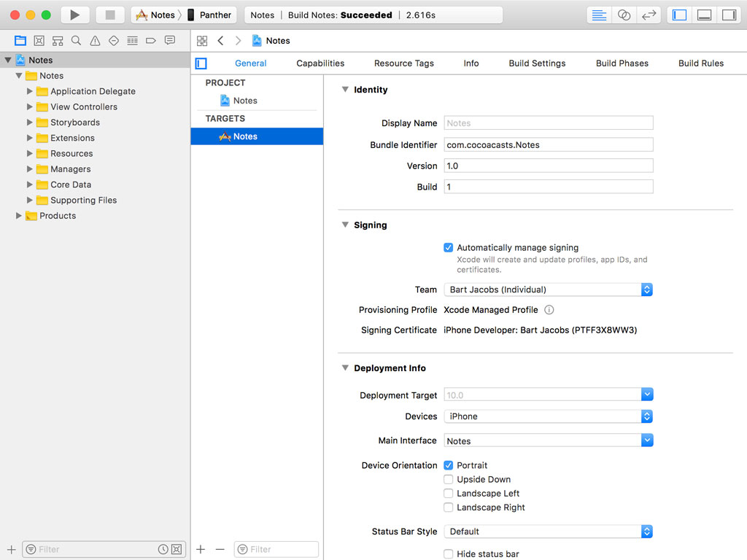Uncheck the Portrait orientation

(x=449, y=465)
